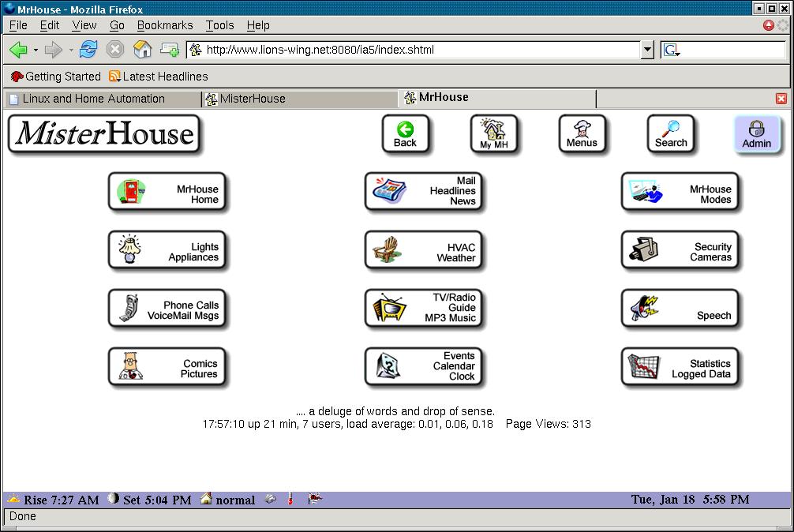Reload the page with Firefox refresh icon

click(x=88, y=50)
